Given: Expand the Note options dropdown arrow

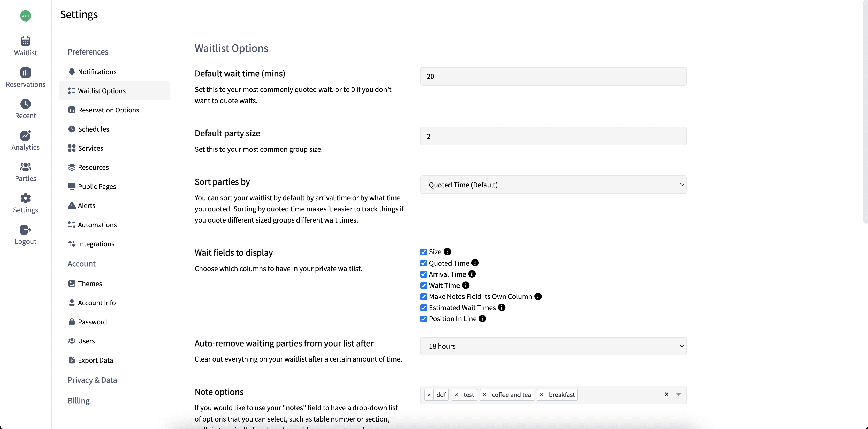Looking at the screenshot, I should (678, 395).
